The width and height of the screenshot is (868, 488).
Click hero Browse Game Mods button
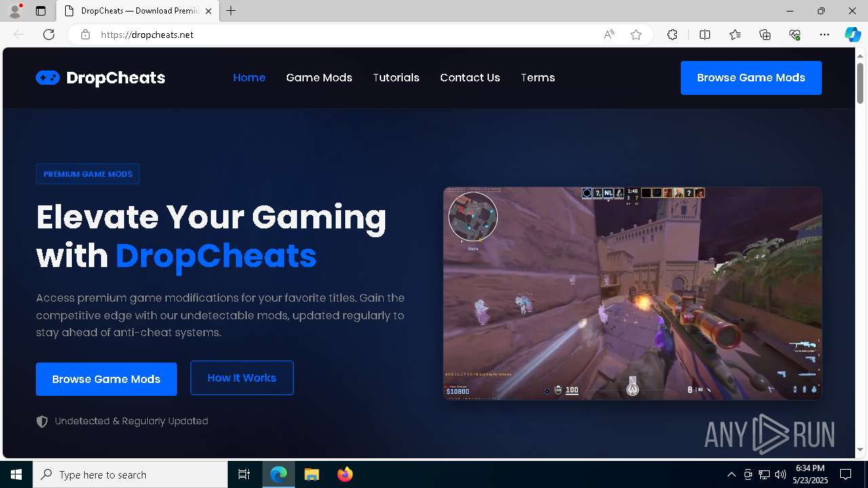click(x=106, y=379)
